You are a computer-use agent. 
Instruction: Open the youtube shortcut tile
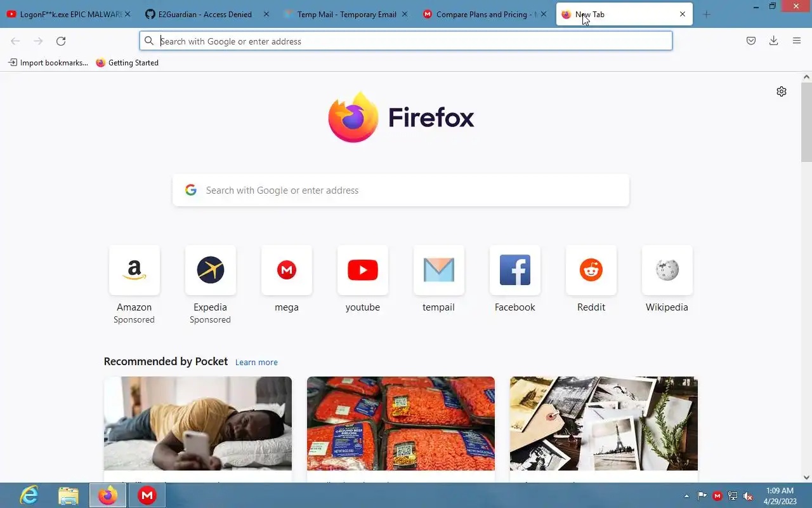(362, 270)
